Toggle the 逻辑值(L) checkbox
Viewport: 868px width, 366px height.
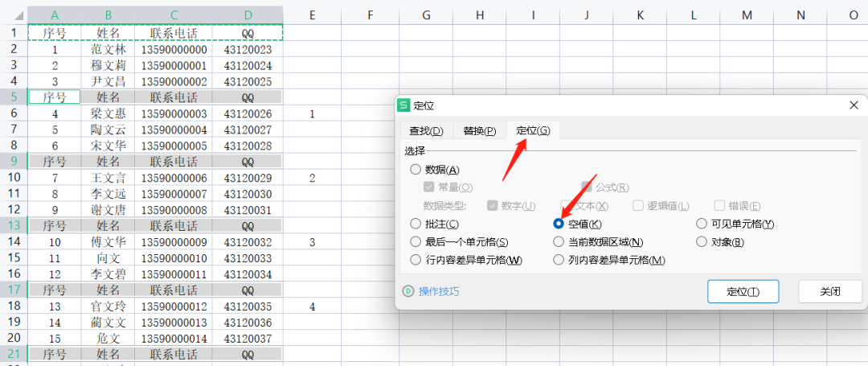pyautogui.click(x=638, y=205)
